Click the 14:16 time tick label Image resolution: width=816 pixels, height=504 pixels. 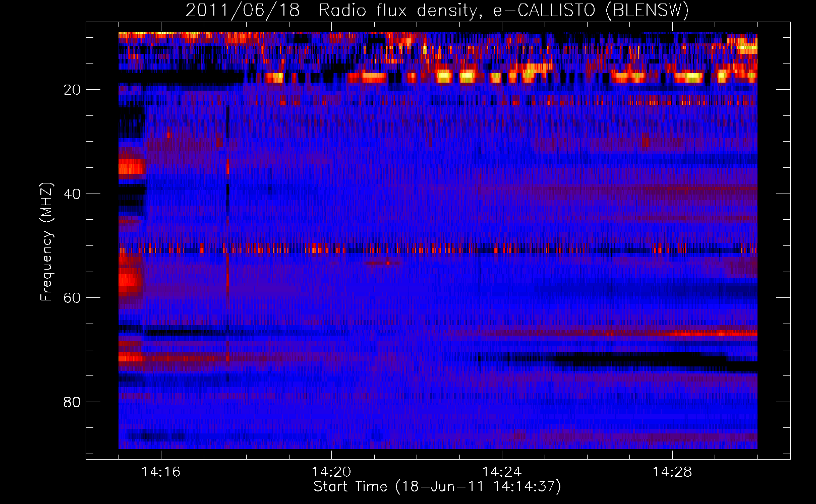click(161, 472)
